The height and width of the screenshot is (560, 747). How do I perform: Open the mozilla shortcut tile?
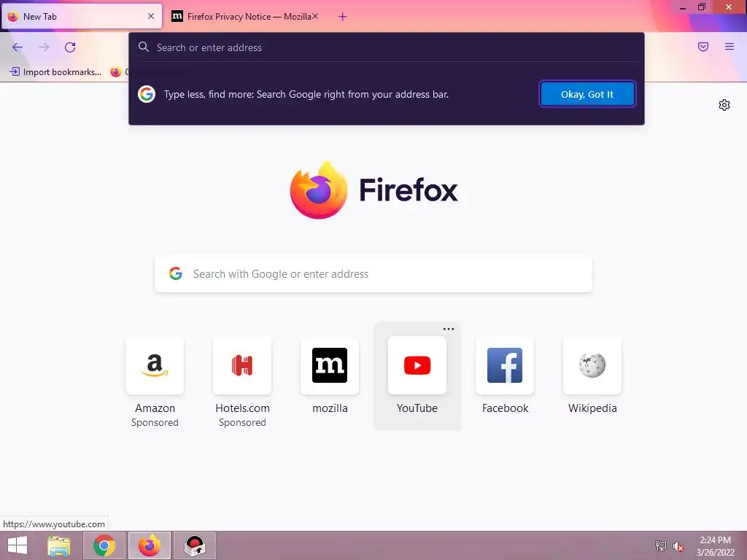coord(330,376)
